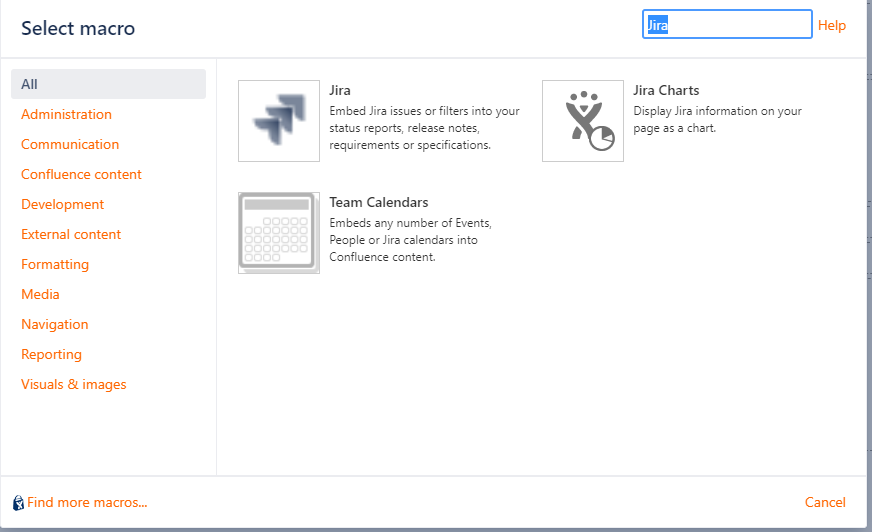The image size is (872, 532).
Task: Open the Navigation category
Action: (54, 324)
